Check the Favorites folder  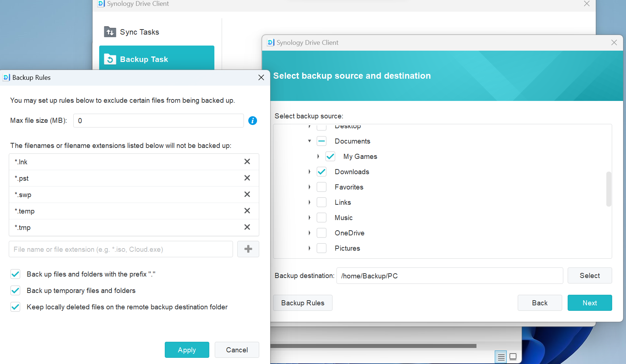click(322, 187)
